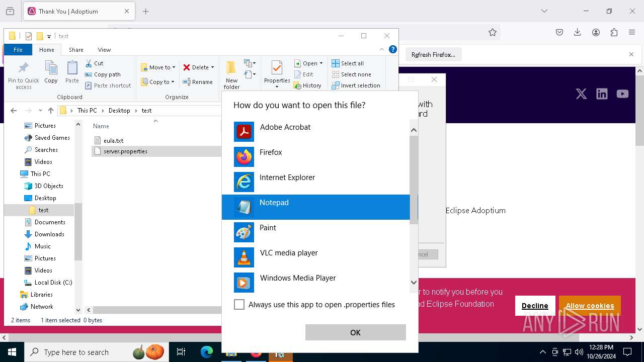The height and width of the screenshot is (362, 644).
Task: Open Adoptium's LinkedIn link
Action: 602,94
